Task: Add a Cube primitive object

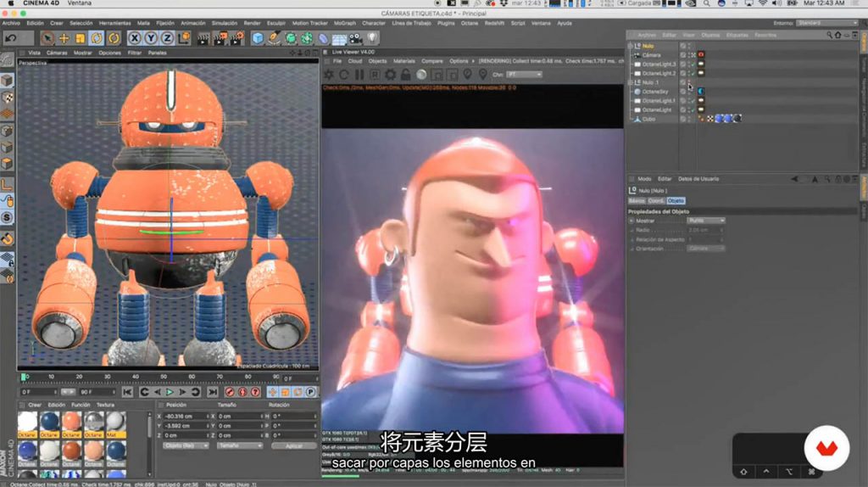Action: 258,38
